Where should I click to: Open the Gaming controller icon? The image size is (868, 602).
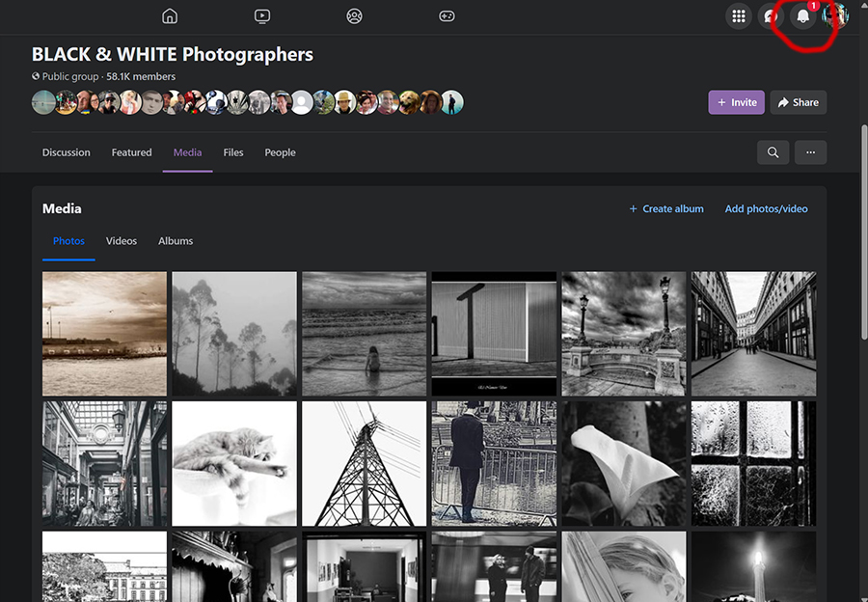coord(447,16)
